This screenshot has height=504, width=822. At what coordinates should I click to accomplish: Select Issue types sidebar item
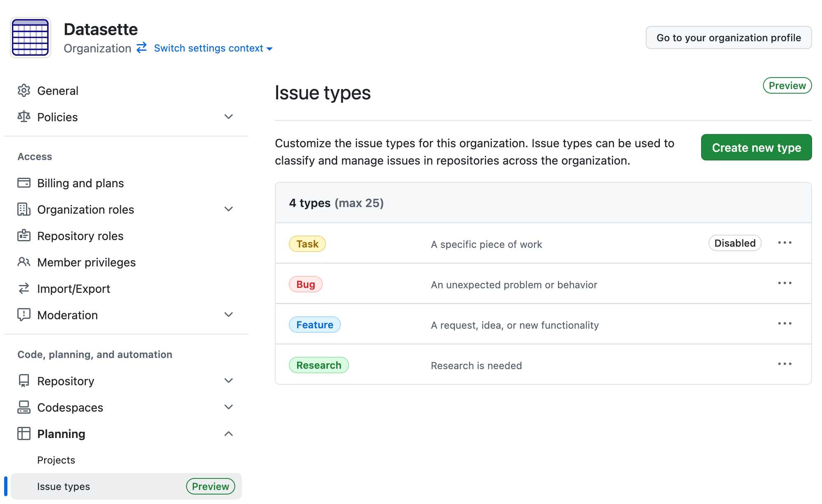coord(126,487)
